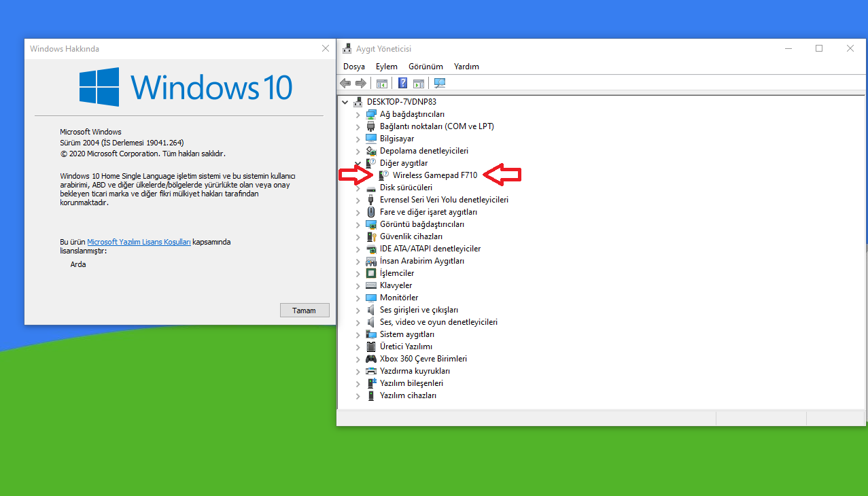Click the mouse icon beside Fare ve diğer işaret aygıtları
The height and width of the screenshot is (496, 868).
point(371,212)
